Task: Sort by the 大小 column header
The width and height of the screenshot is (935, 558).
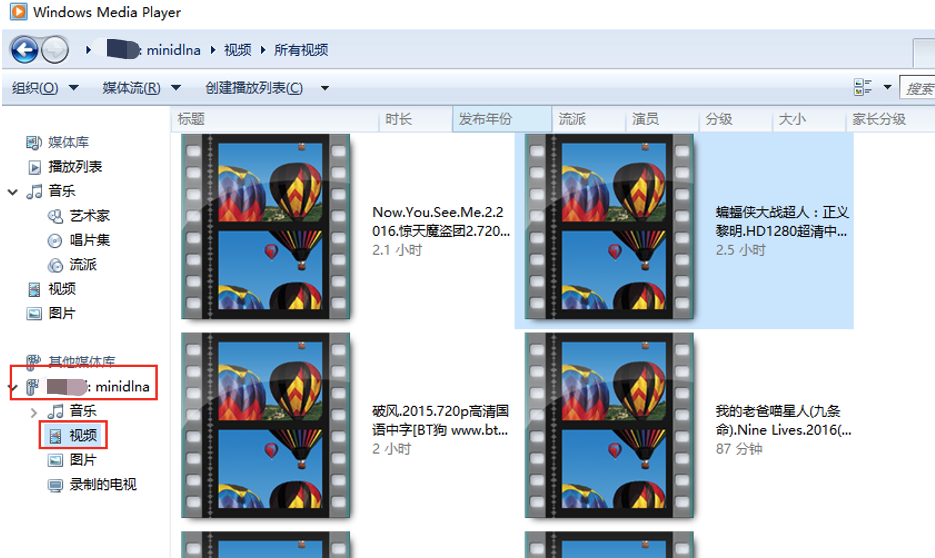Action: tap(809, 119)
